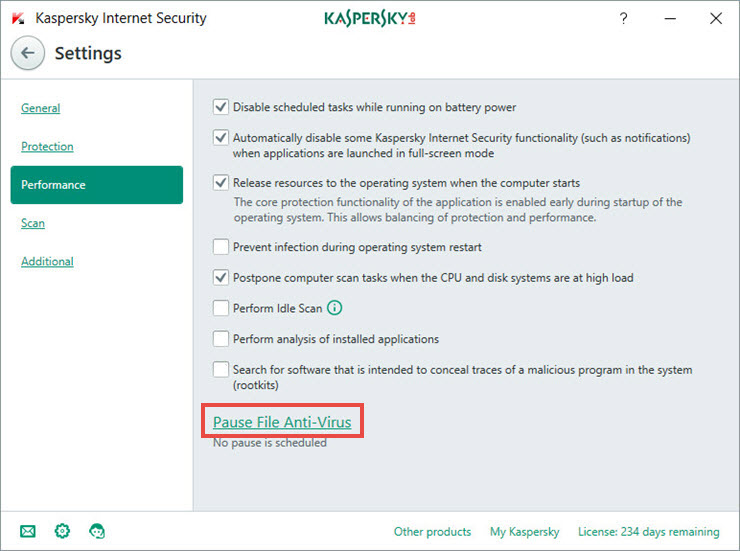Viewport: 740px width, 551px height.
Task: Show info about Idle Scan
Action: click(x=335, y=308)
